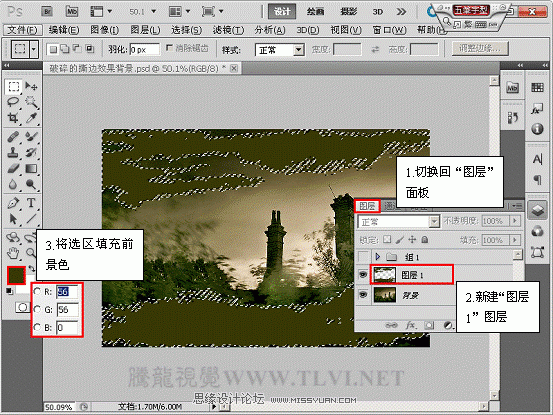Click the Add layer style fx icon
Screen dimensions: 553x415
[x=411, y=325]
